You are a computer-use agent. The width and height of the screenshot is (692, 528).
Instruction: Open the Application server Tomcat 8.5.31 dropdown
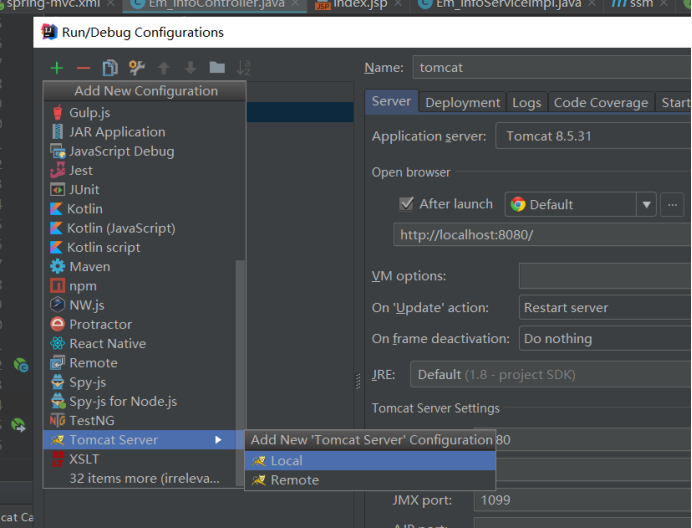[594, 136]
